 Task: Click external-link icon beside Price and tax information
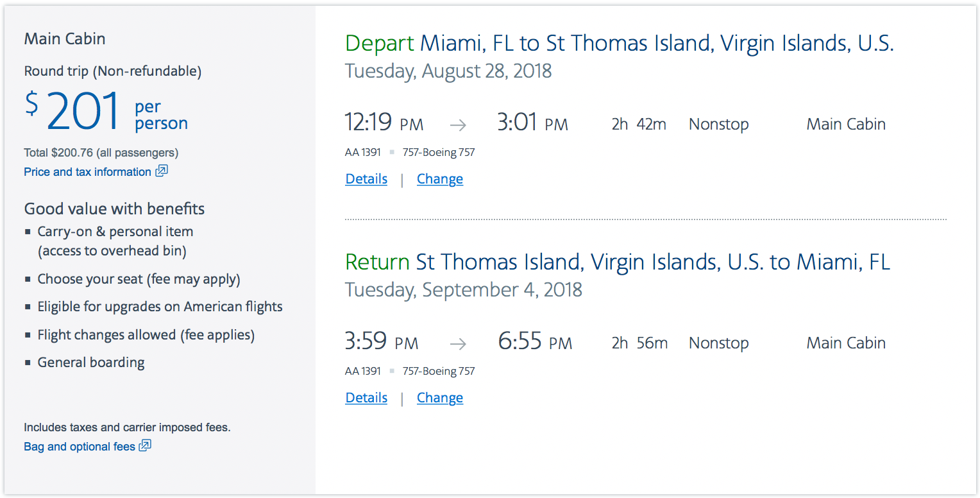162,171
